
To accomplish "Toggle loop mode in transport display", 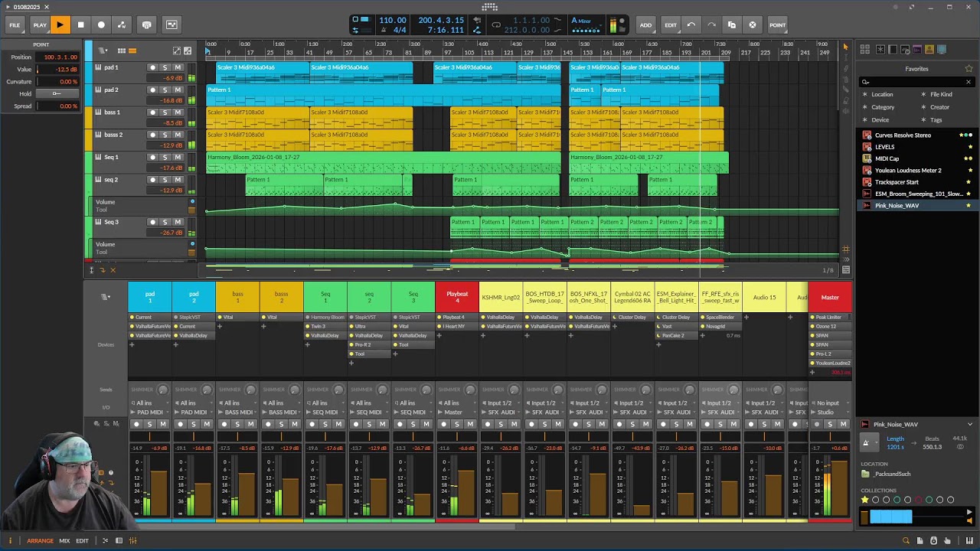I will point(495,24).
